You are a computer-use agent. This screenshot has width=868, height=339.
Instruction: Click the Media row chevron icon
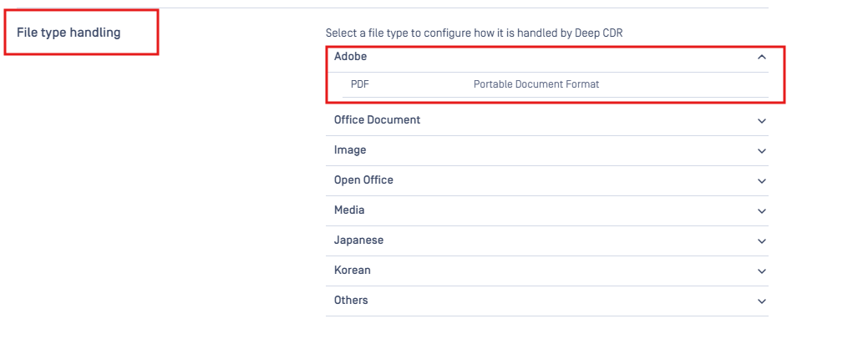(762, 210)
